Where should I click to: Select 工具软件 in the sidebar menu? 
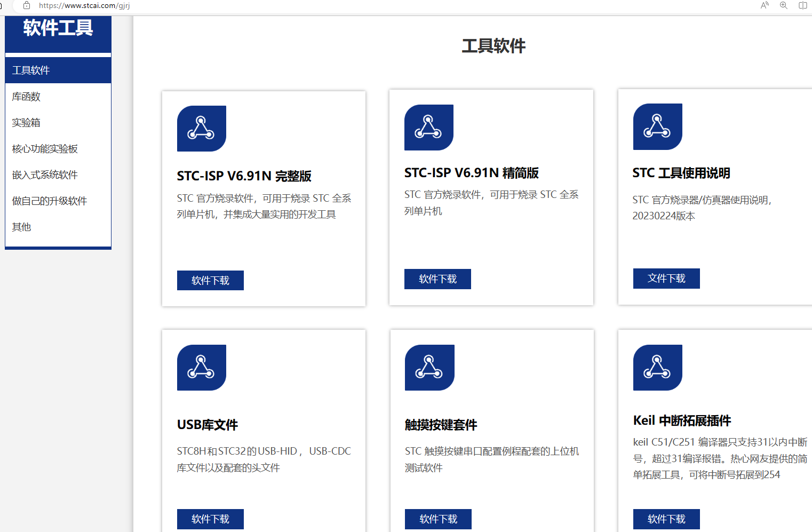[58, 70]
